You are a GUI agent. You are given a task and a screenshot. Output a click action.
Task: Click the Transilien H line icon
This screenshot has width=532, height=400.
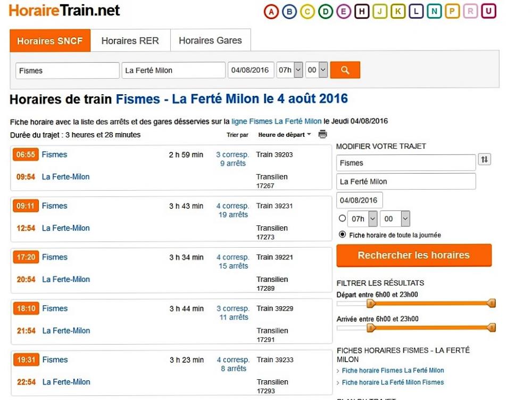362,12
